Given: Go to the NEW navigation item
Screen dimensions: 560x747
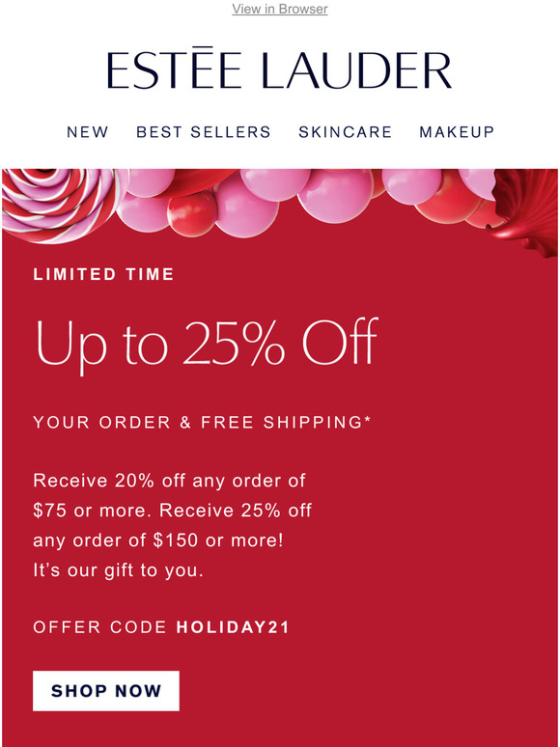Looking at the screenshot, I should point(88,132).
